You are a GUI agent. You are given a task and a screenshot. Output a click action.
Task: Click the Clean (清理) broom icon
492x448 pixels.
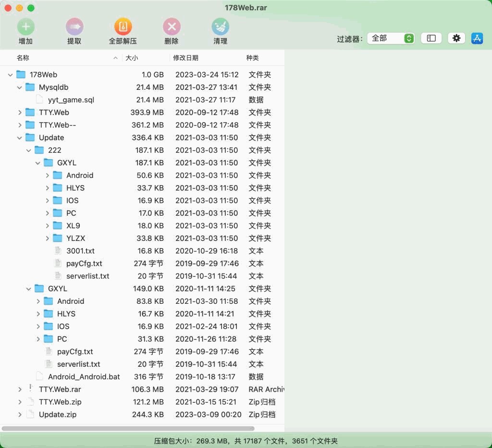221,26
